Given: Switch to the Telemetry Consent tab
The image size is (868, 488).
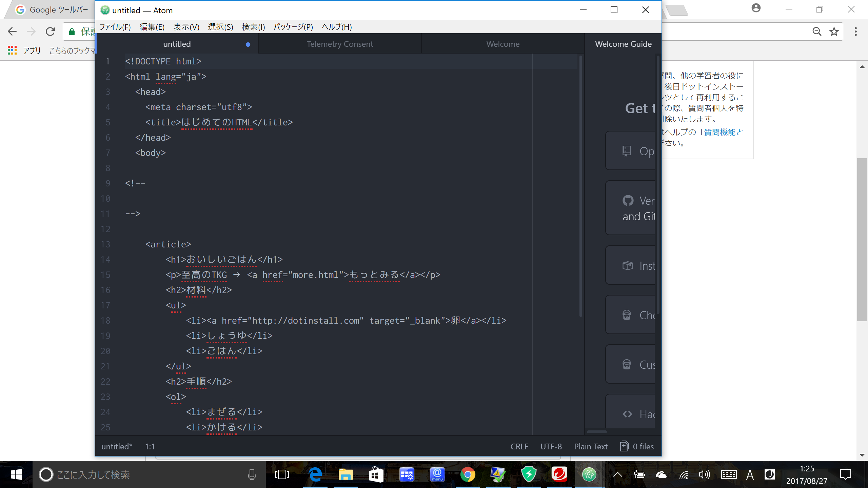Looking at the screenshot, I should coord(340,44).
